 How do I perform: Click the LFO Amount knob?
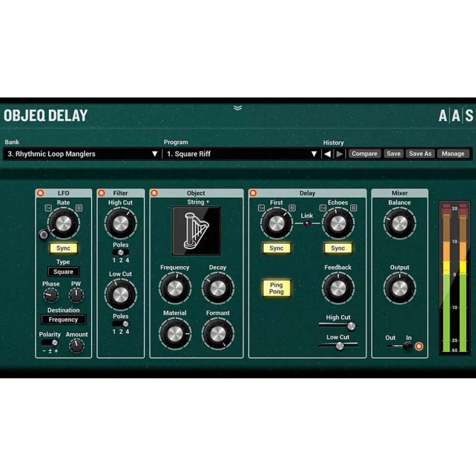point(76,346)
